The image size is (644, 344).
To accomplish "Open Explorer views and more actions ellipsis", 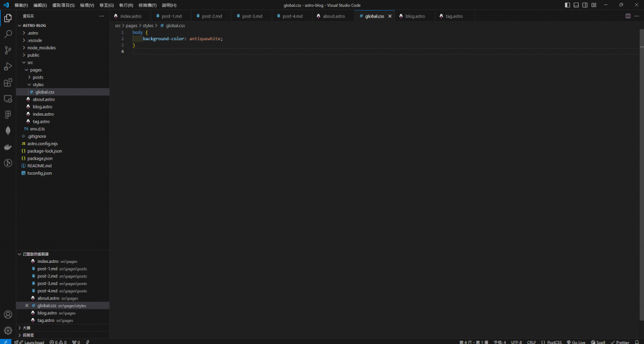I will (x=102, y=16).
